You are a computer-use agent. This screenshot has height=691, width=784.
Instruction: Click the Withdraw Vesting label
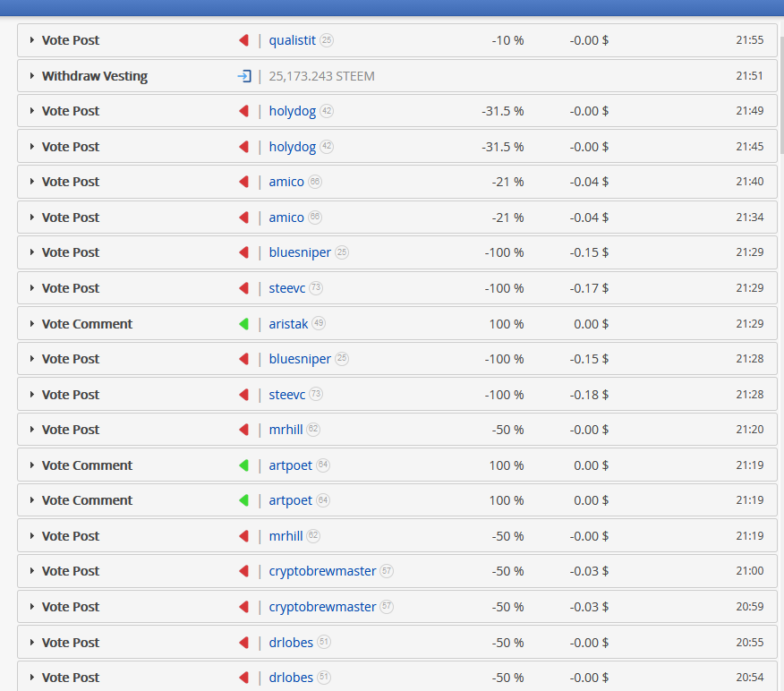pyautogui.click(x=95, y=76)
